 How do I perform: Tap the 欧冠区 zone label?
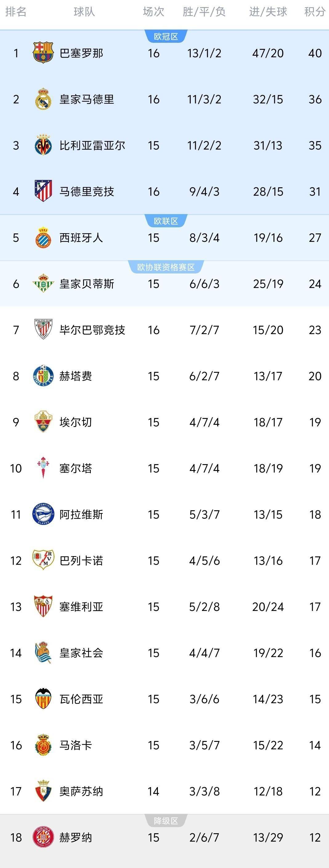(166, 36)
